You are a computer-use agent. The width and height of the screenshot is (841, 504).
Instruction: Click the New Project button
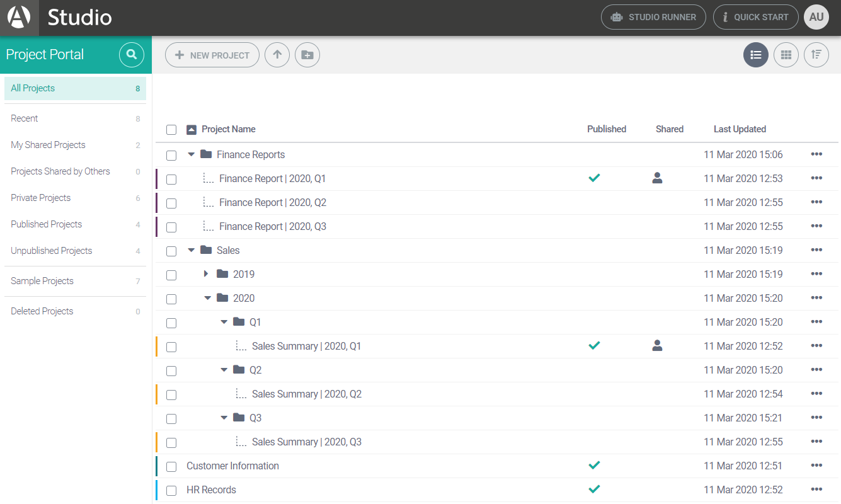coord(212,55)
